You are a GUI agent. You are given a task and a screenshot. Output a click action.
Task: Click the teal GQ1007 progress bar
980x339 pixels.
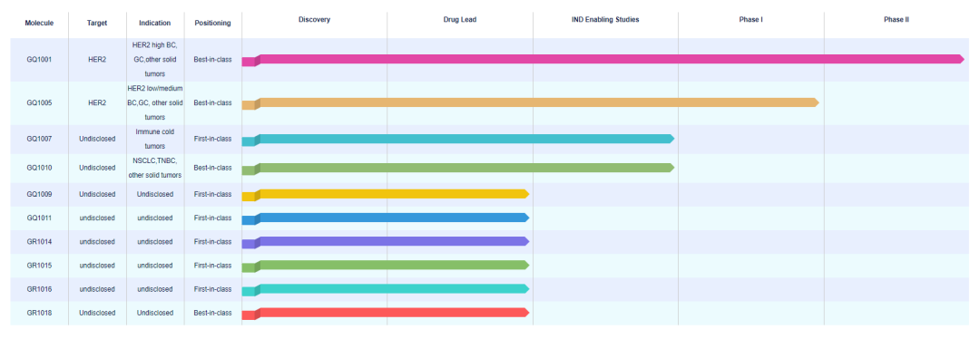458,140
